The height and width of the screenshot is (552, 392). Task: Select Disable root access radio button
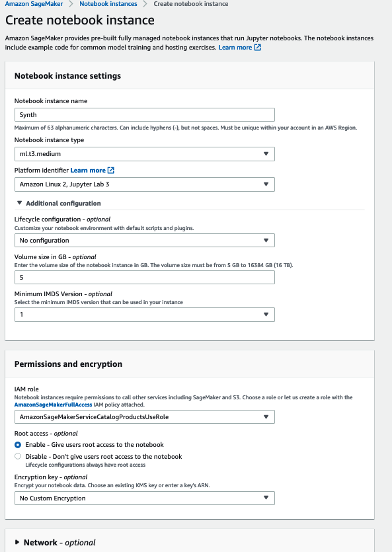click(18, 456)
